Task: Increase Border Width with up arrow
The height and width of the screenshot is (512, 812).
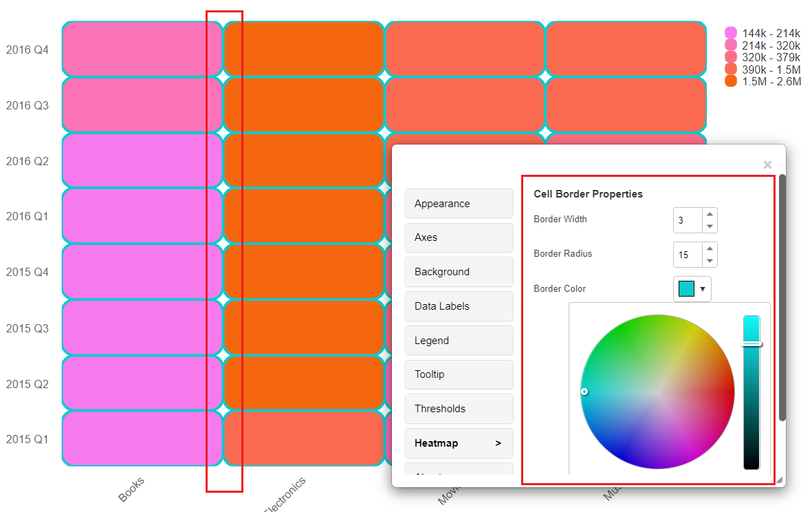Action: point(710,215)
